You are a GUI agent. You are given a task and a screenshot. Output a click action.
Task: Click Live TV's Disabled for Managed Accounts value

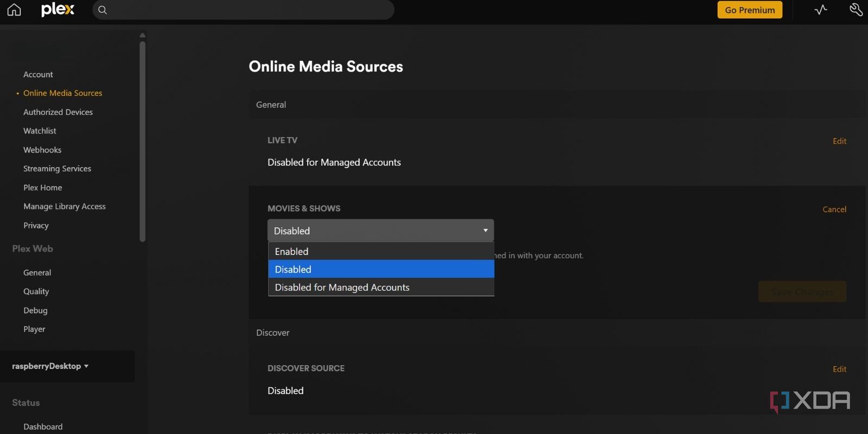pos(334,162)
